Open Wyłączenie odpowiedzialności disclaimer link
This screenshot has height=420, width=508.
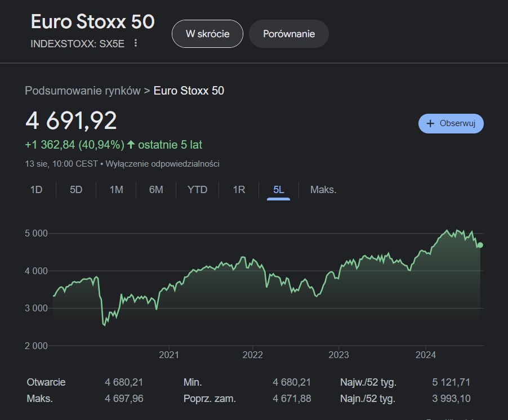pyautogui.click(x=163, y=164)
